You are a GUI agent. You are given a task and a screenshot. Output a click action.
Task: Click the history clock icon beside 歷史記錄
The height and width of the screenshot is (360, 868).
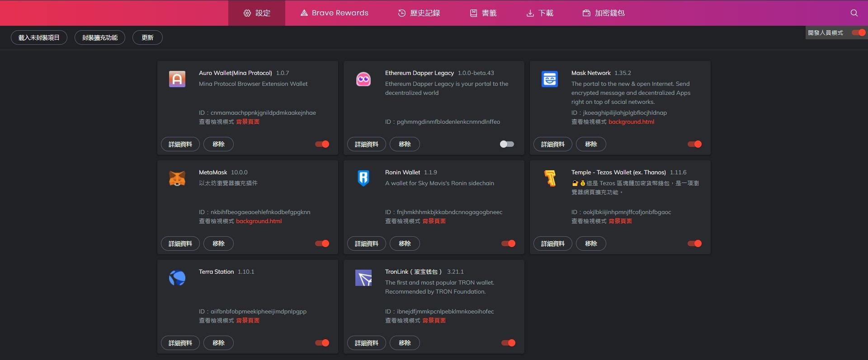(x=402, y=13)
